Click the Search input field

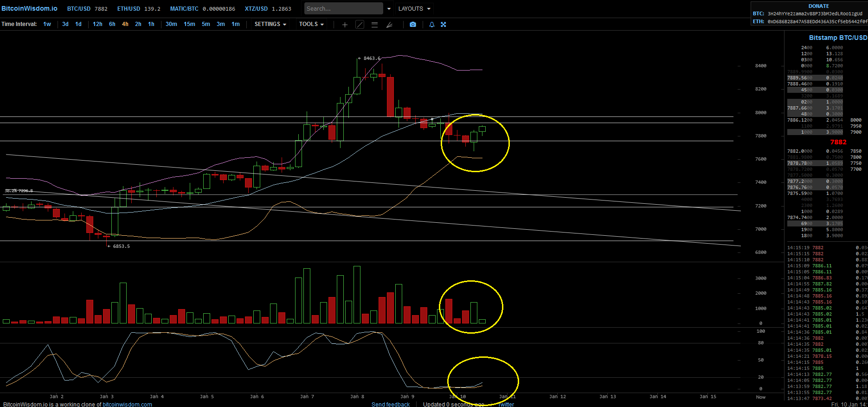344,9
